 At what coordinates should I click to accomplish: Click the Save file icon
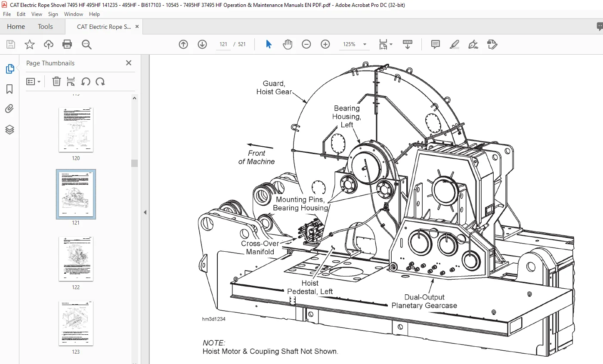click(11, 44)
